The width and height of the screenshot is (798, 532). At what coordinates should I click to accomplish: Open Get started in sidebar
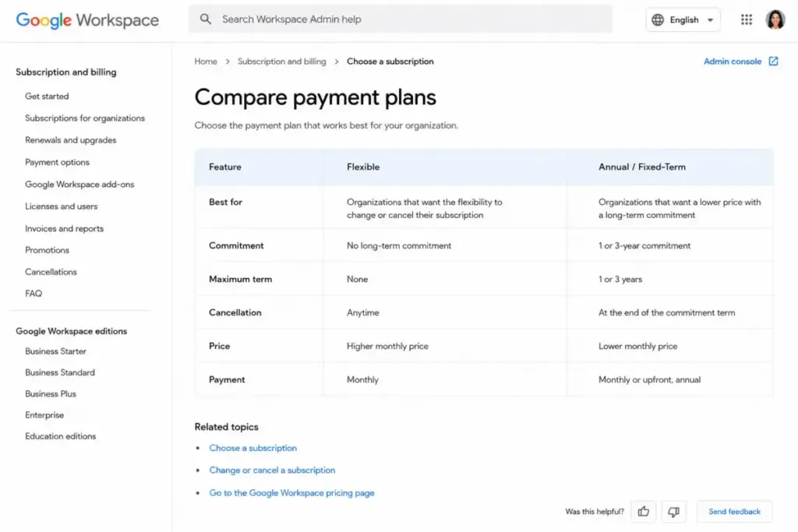coord(47,96)
